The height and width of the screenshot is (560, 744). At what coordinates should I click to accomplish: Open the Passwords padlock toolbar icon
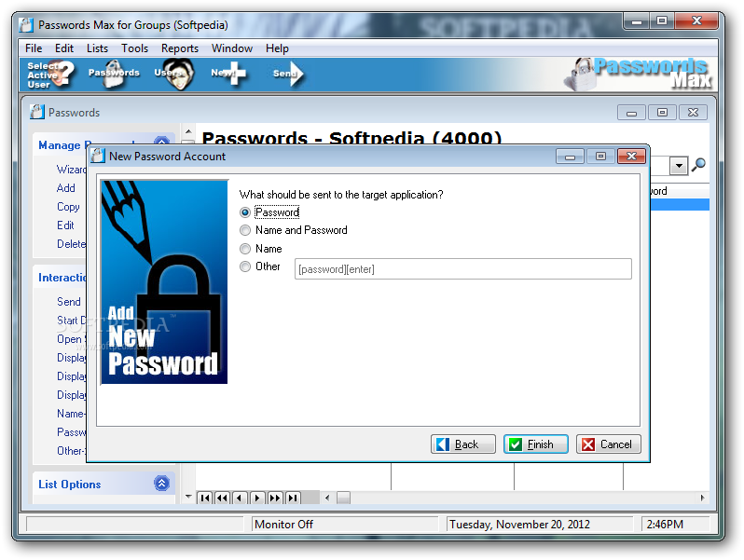pyautogui.click(x=114, y=74)
